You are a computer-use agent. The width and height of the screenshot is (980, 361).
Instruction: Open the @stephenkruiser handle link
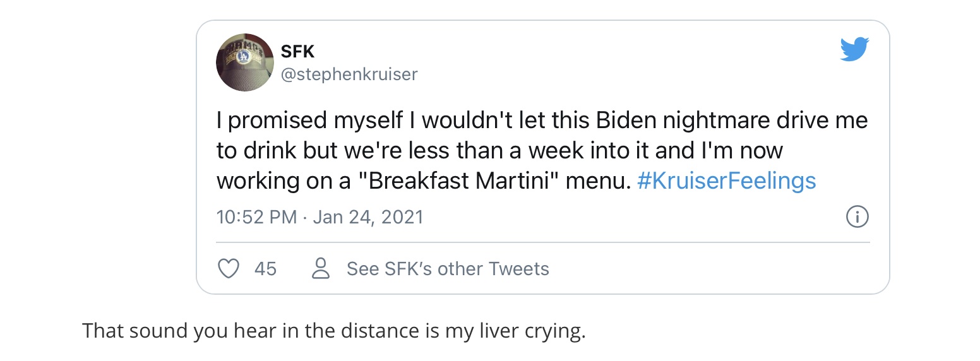[x=349, y=74]
